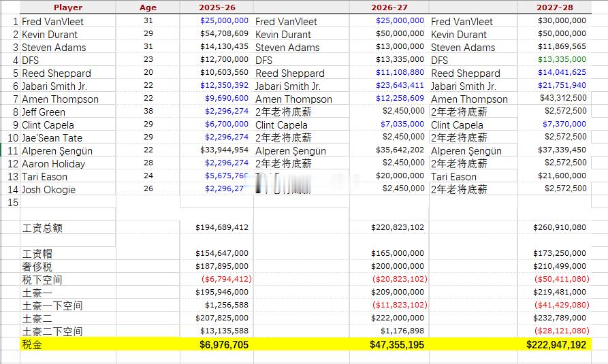Select Kevin Durant in the Player column
Viewport: 608px width, 364px height.
pos(50,35)
